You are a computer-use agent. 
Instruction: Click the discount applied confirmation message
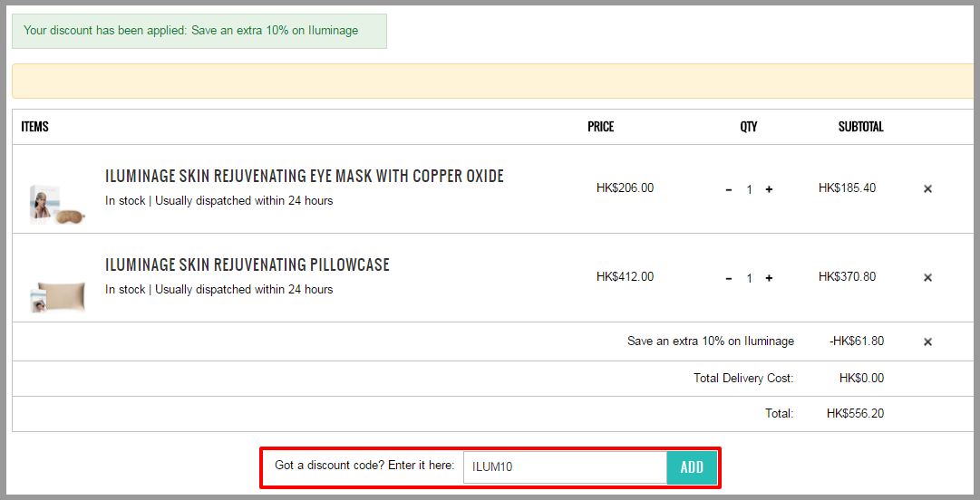coord(199,31)
